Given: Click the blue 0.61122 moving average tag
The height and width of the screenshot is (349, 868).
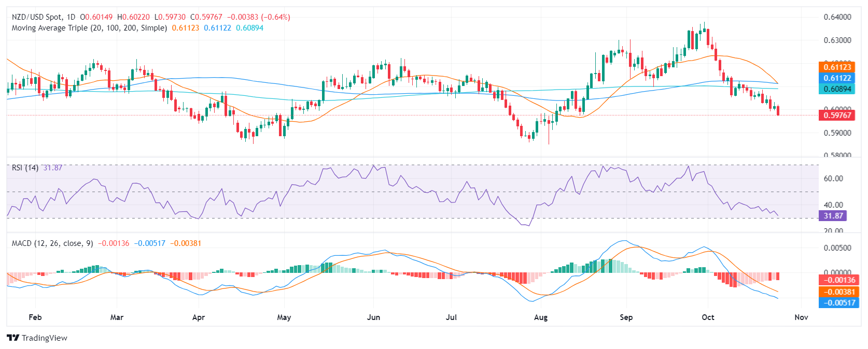Looking at the screenshot, I should [837, 78].
